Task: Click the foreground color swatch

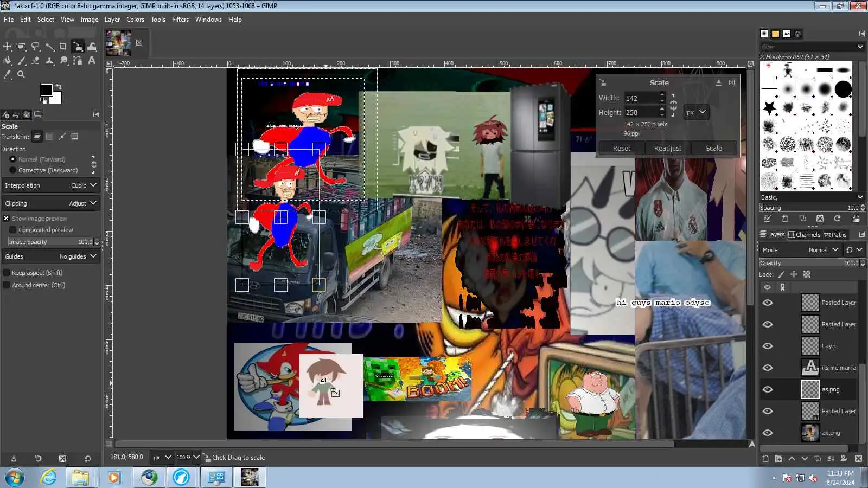Action: [47, 90]
